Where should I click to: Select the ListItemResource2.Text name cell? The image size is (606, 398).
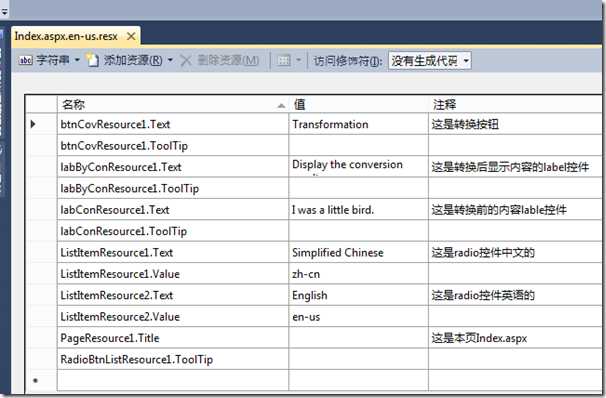coord(173,295)
